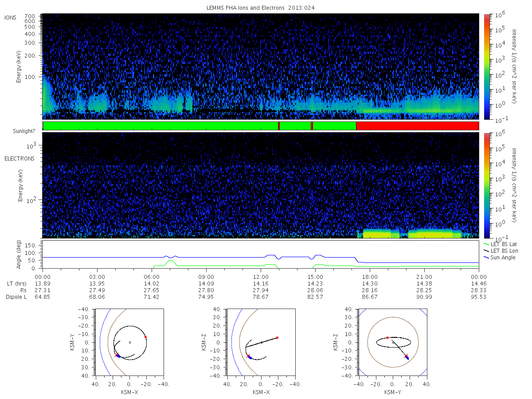Click the green peak in the angle plot near 07:00
Viewport: 532px width, 399px height.
(171, 261)
